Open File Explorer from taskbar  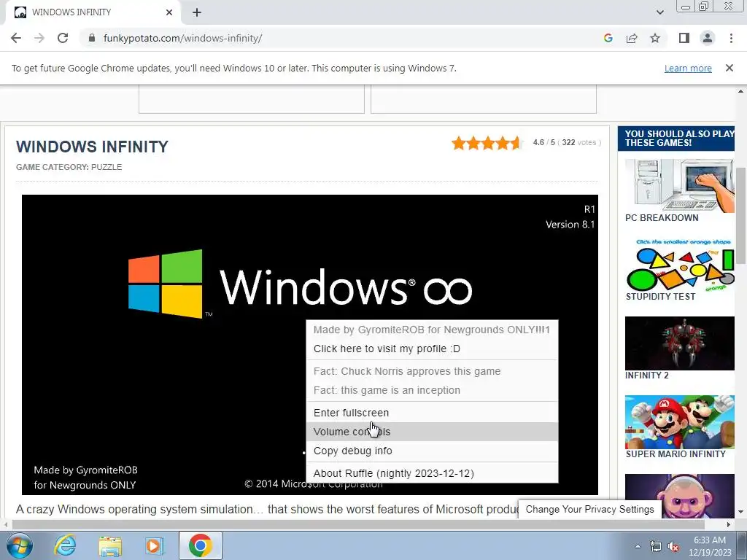click(x=110, y=545)
